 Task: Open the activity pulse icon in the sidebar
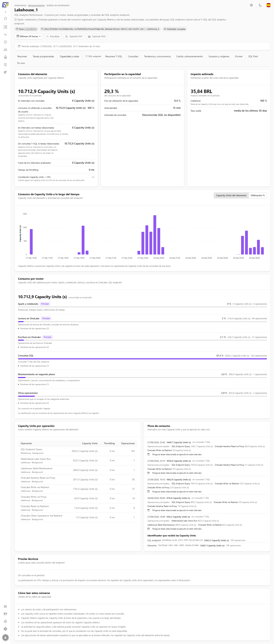tap(5, 35)
